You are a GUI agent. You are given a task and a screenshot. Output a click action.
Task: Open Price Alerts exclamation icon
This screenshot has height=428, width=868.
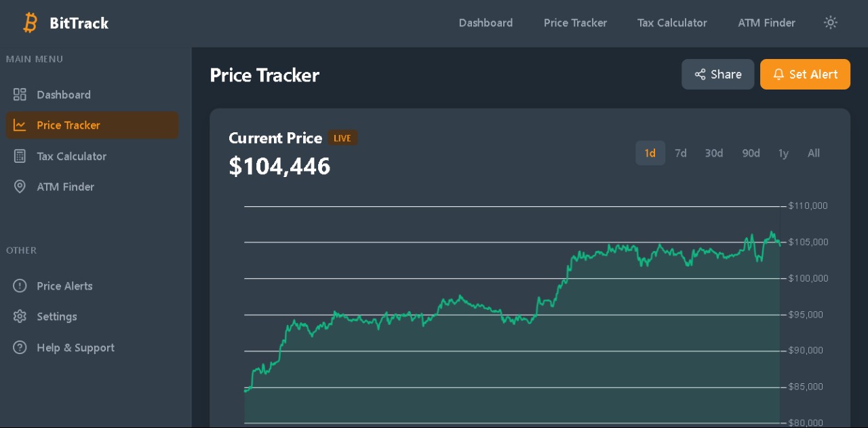tap(20, 286)
